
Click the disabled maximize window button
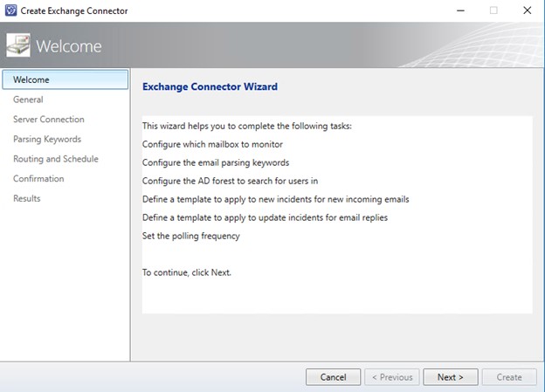point(493,10)
